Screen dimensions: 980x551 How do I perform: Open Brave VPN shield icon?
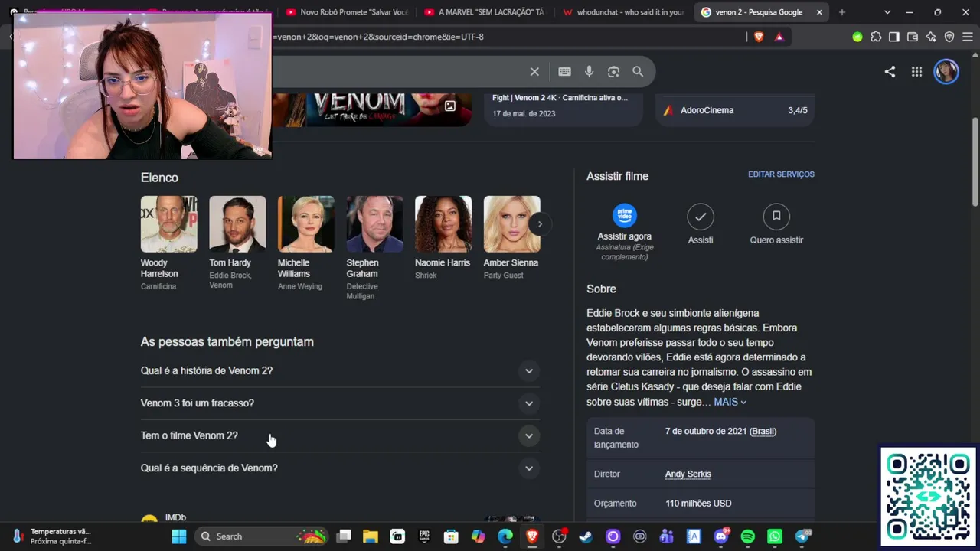(949, 37)
